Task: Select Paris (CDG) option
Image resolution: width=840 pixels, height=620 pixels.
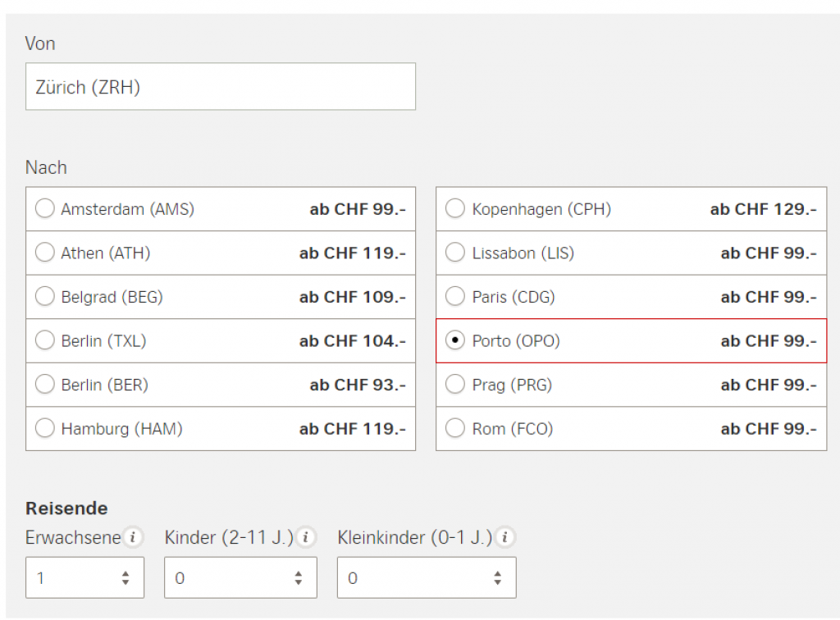Action: click(x=455, y=297)
